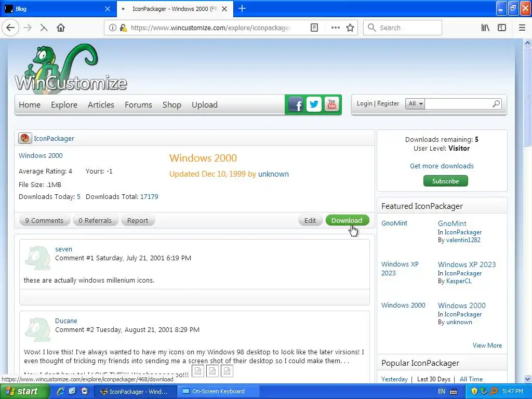The width and height of the screenshot is (532, 399).
Task: Click the site search magnifier icon
Action: pos(496,103)
